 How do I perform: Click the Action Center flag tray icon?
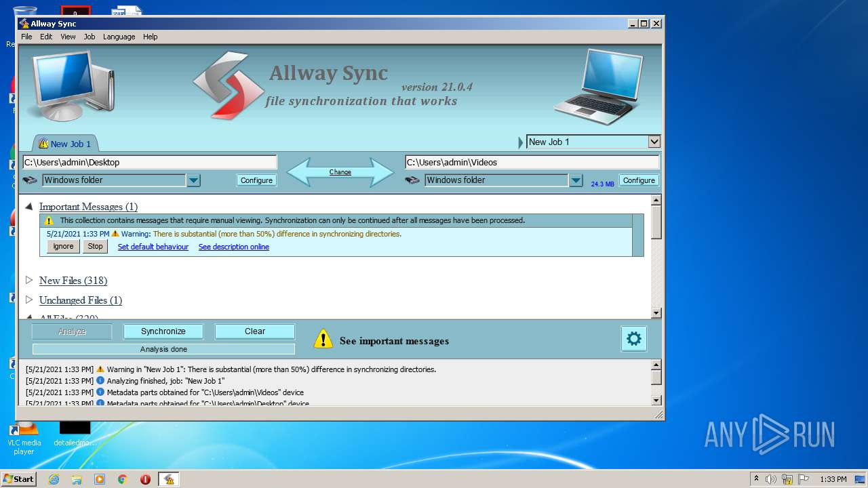point(804,479)
